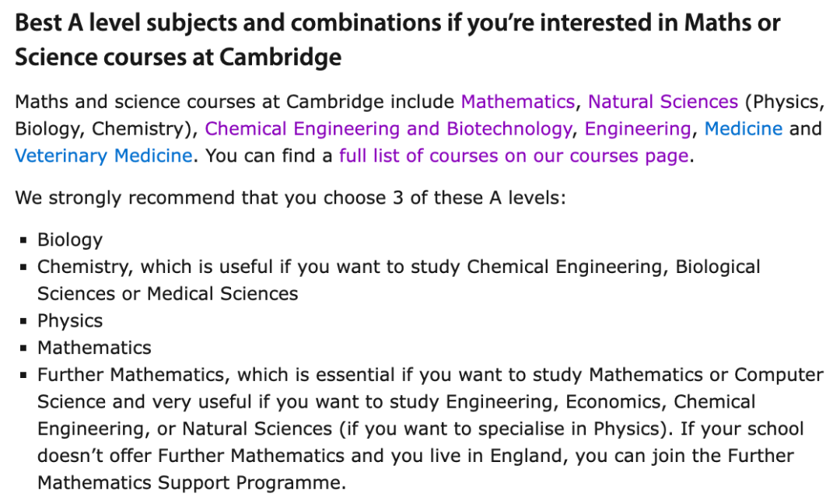Open the Natural Sciences course link

663,102
